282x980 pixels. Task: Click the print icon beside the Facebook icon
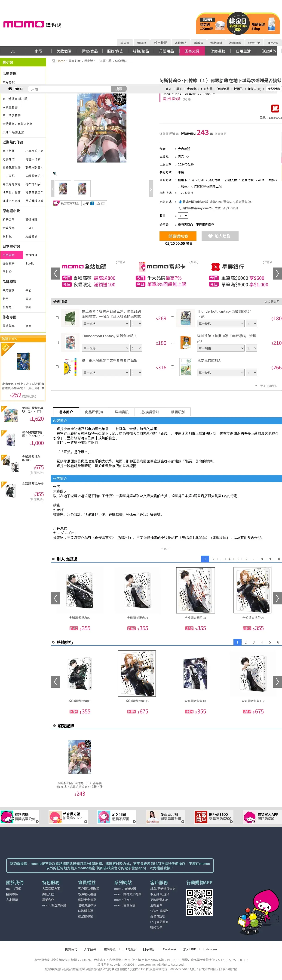98,204
